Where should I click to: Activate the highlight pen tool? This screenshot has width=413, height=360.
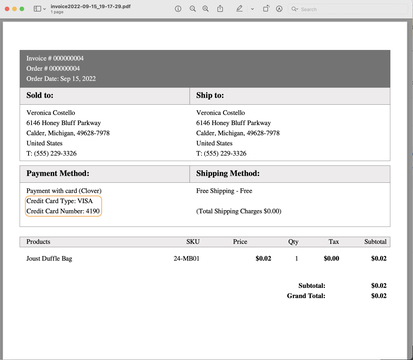(x=239, y=9)
